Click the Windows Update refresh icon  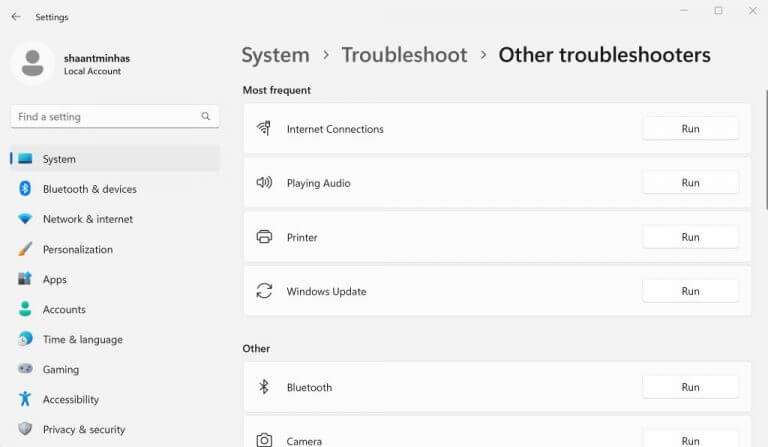pos(264,291)
